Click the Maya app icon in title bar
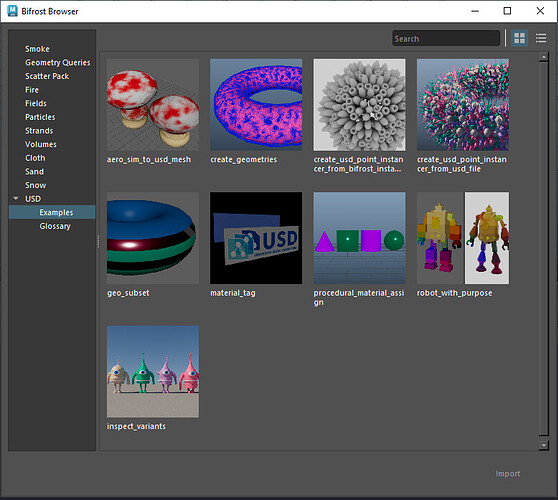This screenshot has height=500, width=558. coord(12,11)
